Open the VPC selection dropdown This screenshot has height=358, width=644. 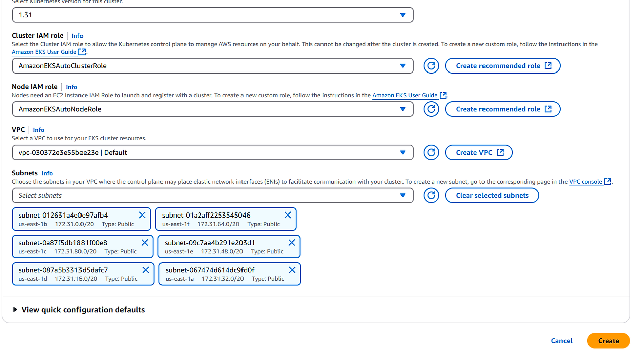click(x=212, y=153)
